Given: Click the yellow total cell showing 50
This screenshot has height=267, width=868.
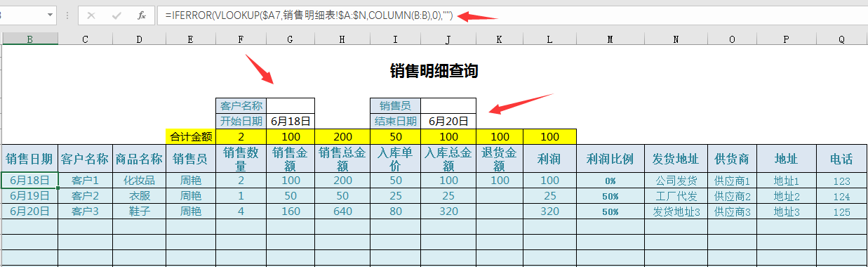Looking at the screenshot, I should [395, 136].
